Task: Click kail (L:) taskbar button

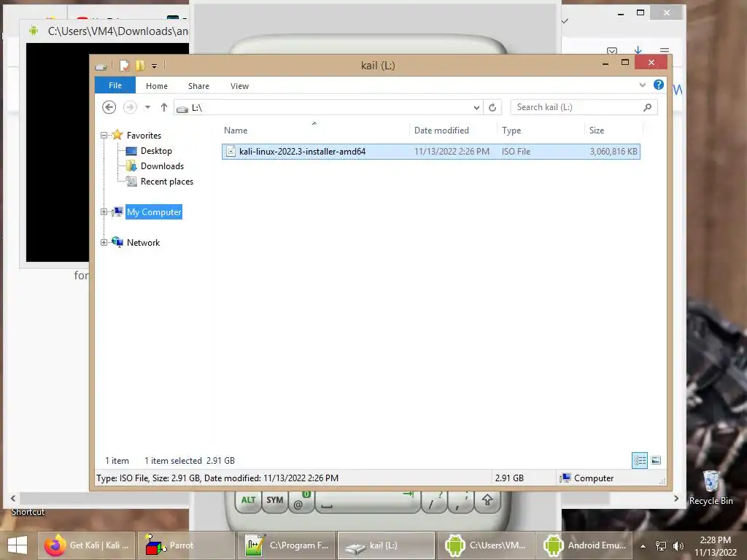Action: (x=386, y=545)
